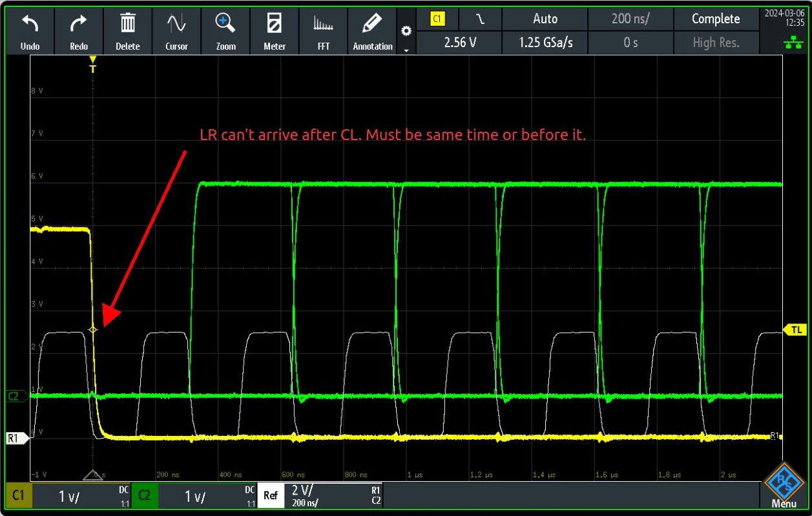Image resolution: width=812 pixels, height=516 pixels.
Task: Click the Complete acquisition status button
Action: (716, 19)
